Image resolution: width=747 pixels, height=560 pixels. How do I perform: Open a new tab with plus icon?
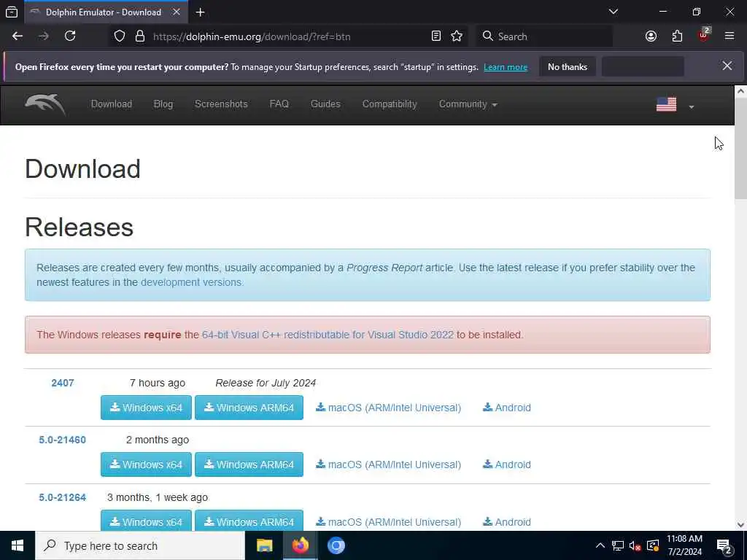pyautogui.click(x=201, y=12)
